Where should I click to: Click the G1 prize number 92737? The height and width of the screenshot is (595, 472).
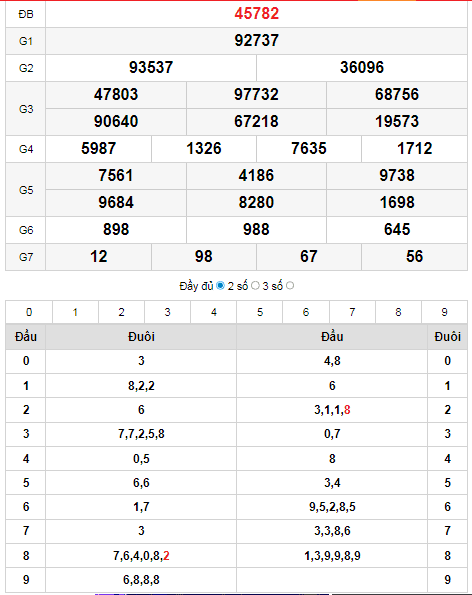256,41
